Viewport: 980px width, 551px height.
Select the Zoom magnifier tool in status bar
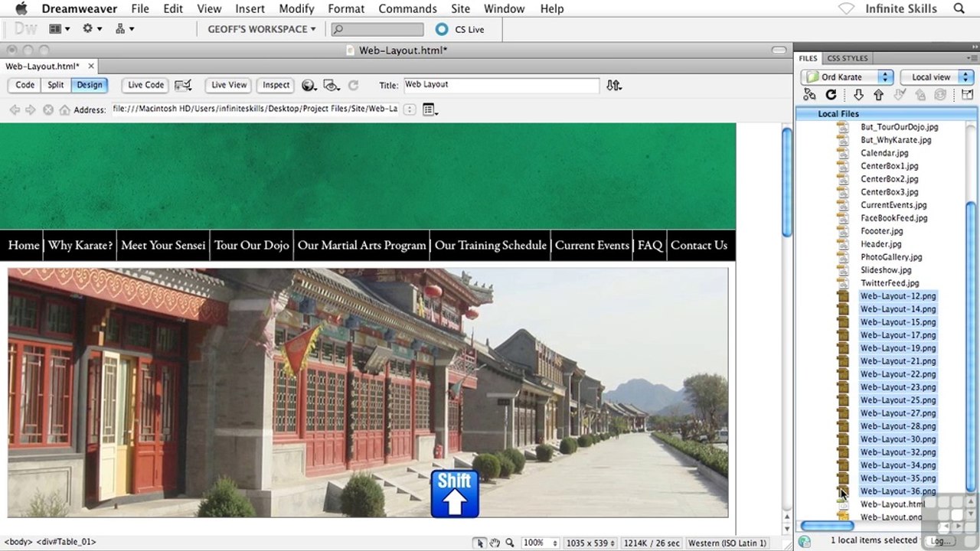pos(509,543)
